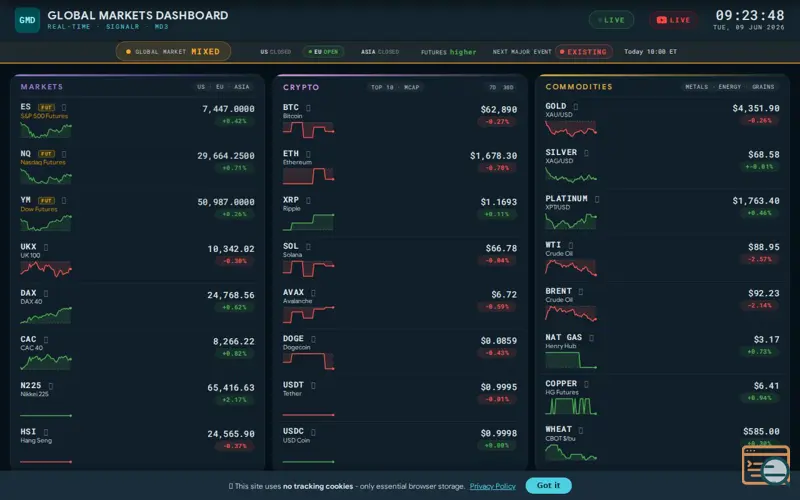This screenshot has width=800, height=500.
Task: Click the small icon next to WHEAT
Action: tap(581, 430)
